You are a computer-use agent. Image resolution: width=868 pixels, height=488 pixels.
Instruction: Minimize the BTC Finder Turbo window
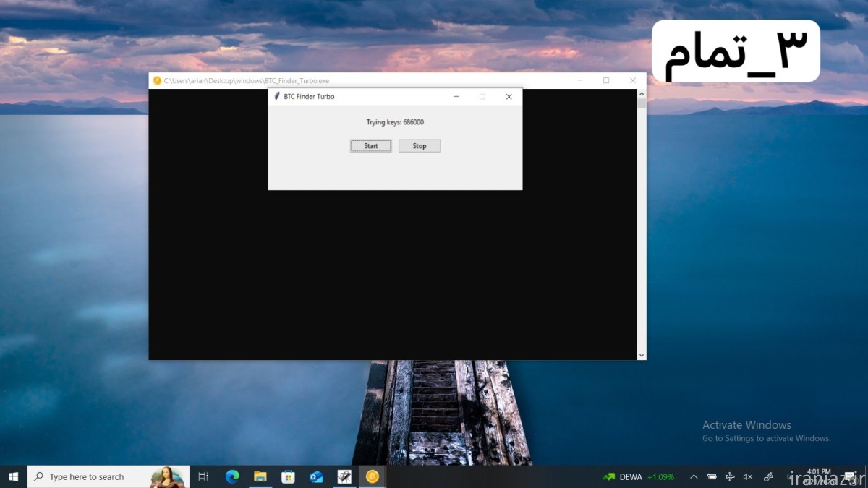456,96
